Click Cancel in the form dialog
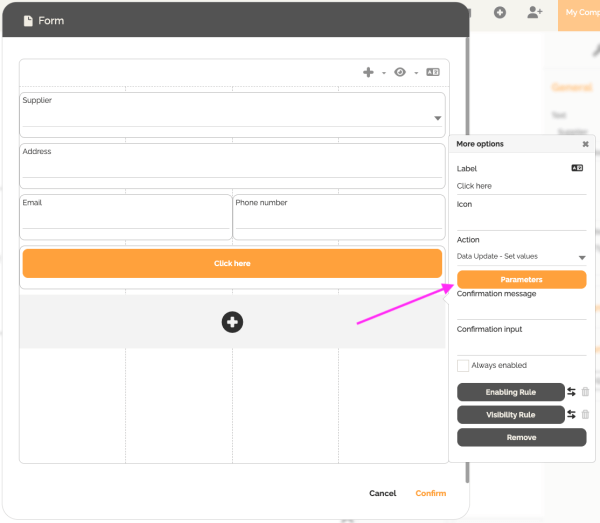 382,493
